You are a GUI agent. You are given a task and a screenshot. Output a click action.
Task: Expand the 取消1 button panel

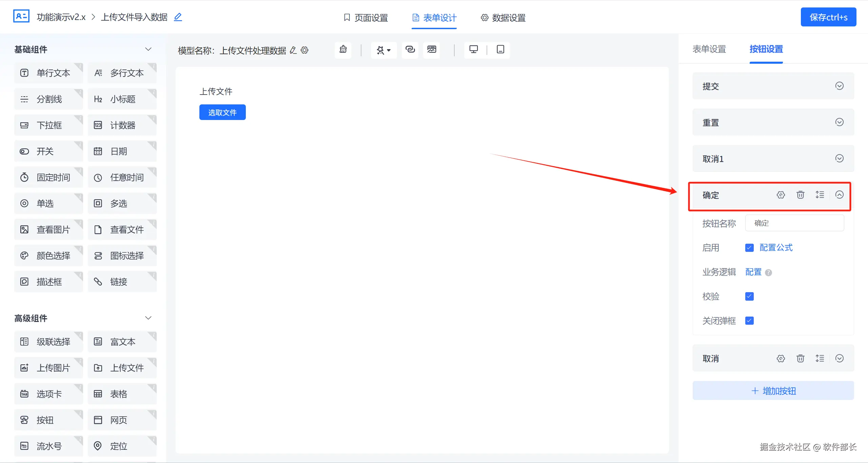(x=839, y=159)
